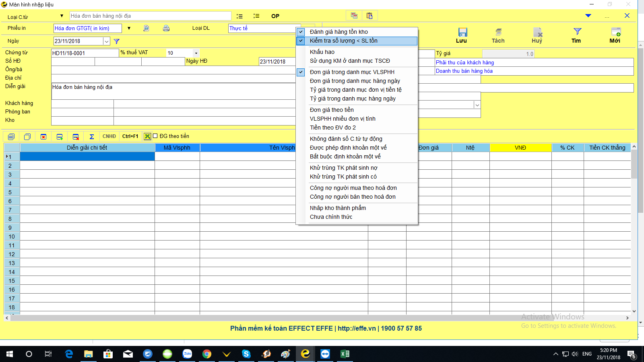This screenshot has width=644, height=362.
Task: Click the grid scrollbar down arrow
Action: (634, 311)
